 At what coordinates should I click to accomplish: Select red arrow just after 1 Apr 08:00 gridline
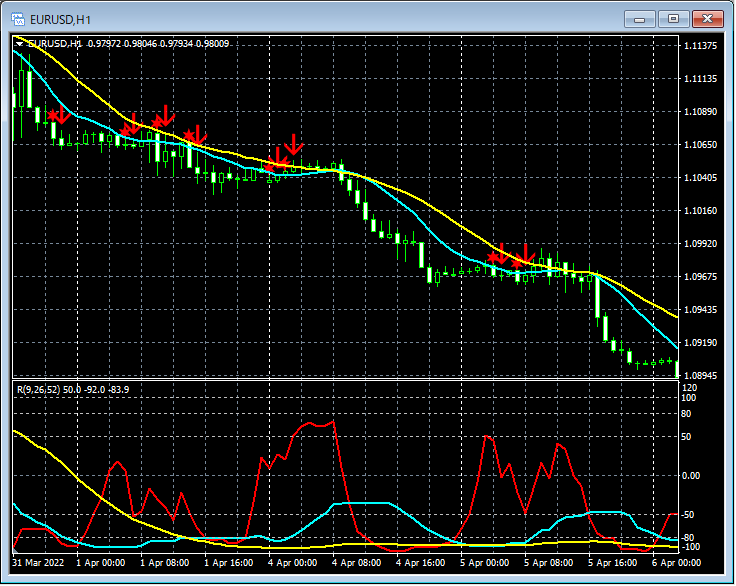tap(166, 115)
